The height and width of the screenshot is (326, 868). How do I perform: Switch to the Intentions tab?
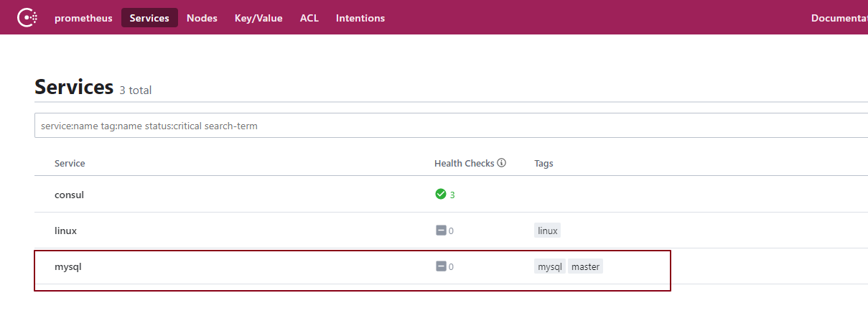click(x=360, y=18)
